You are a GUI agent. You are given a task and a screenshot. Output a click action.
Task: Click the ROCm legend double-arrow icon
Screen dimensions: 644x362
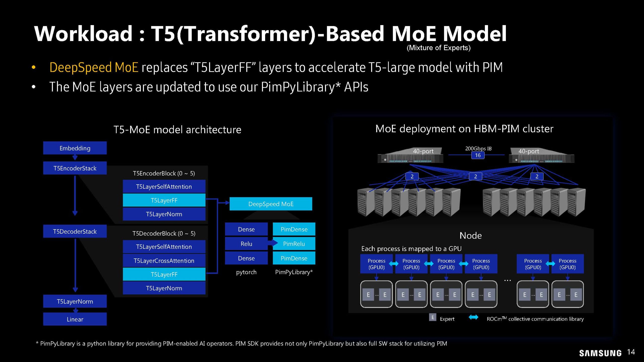point(473,318)
